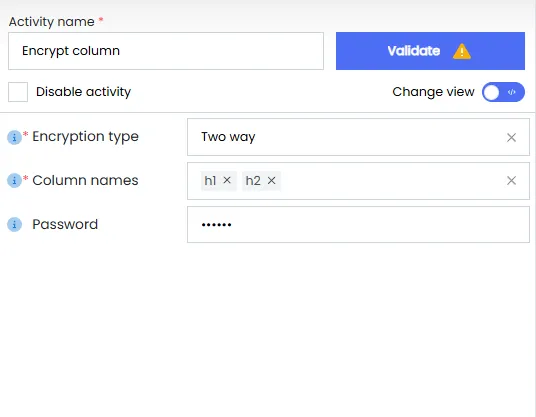Click the h1 column tag
Screen dimensions: 536x417
tap(210, 180)
